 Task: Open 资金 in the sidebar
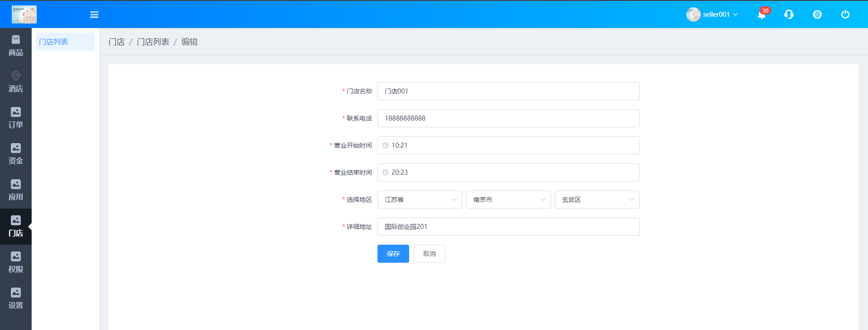click(x=16, y=154)
